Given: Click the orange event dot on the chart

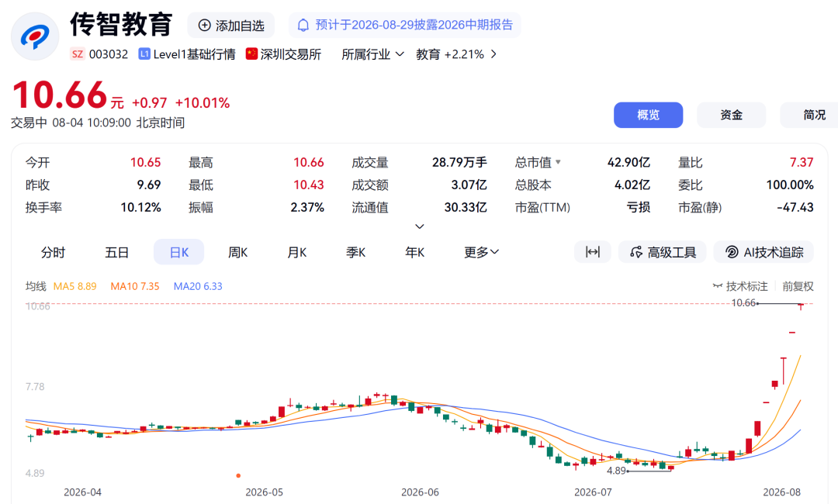Looking at the screenshot, I should point(238,475).
